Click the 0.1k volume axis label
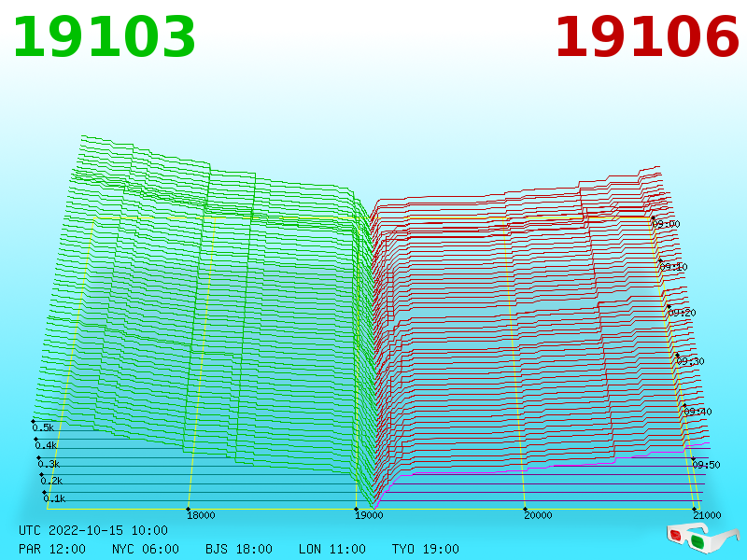 coord(55,498)
